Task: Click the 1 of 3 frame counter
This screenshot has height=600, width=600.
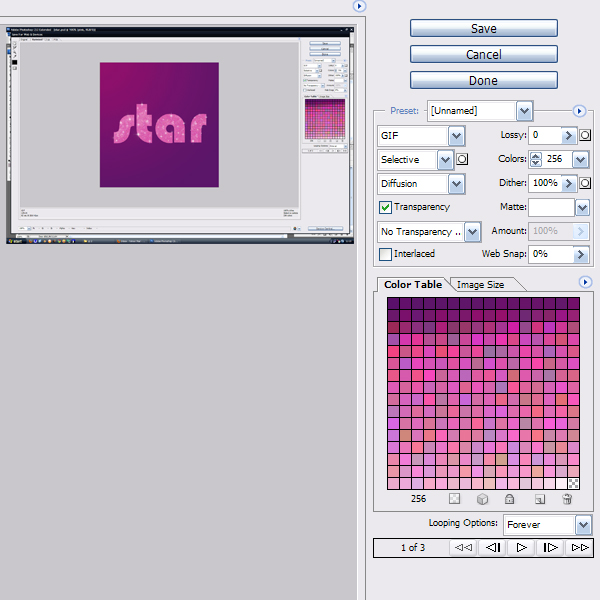Action: 413,548
